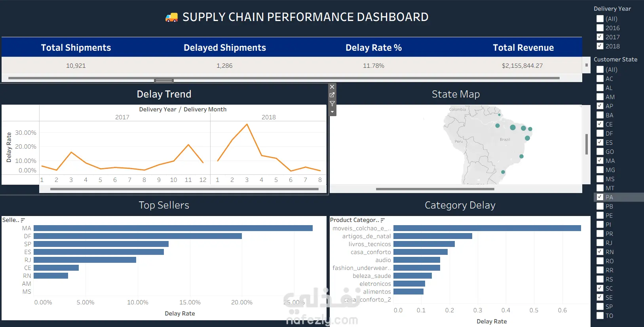Screen dimensions: 644x327
Task: Open Delay Trend via the Go to Sheet icon
Action: coord(332,95)
